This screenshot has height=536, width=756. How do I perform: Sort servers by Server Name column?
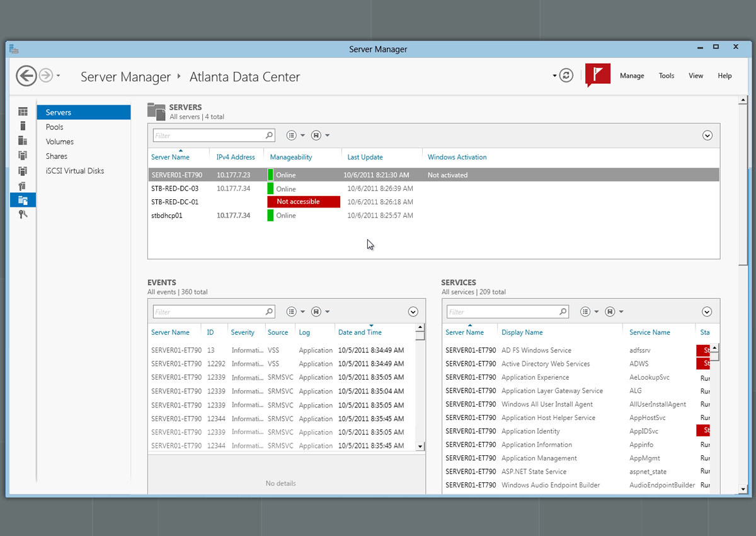point(170,157)
